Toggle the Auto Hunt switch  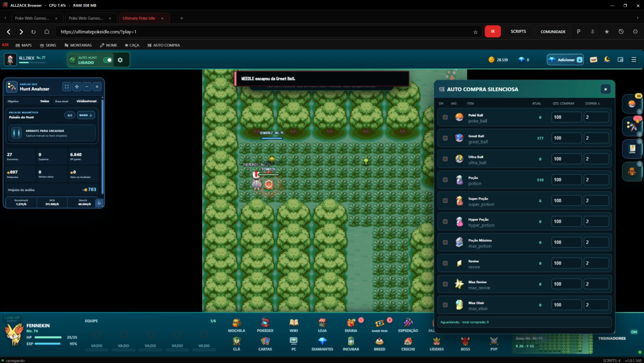click(x=108, y=60)
